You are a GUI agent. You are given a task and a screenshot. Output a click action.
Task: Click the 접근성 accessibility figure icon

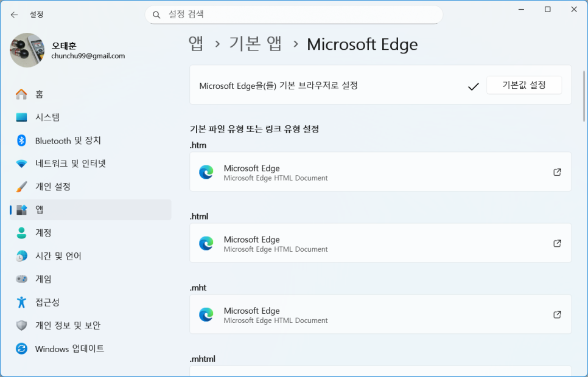click(x=21, y=302)
